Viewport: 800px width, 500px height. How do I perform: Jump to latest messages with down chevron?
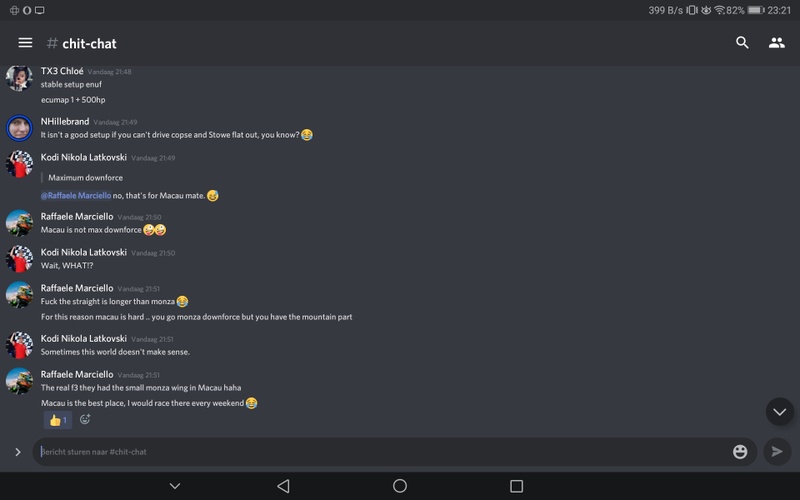[779, 411]
